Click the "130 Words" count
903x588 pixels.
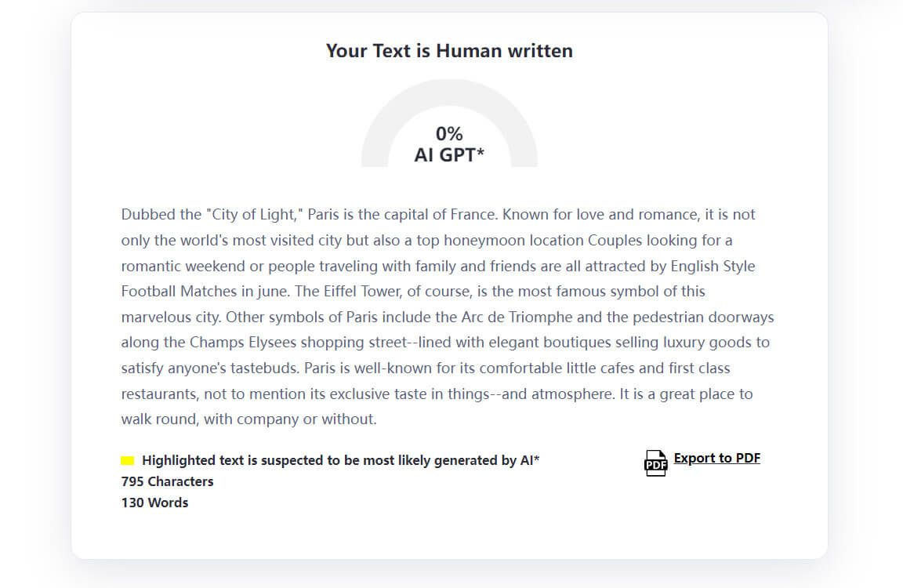(154, 503)
